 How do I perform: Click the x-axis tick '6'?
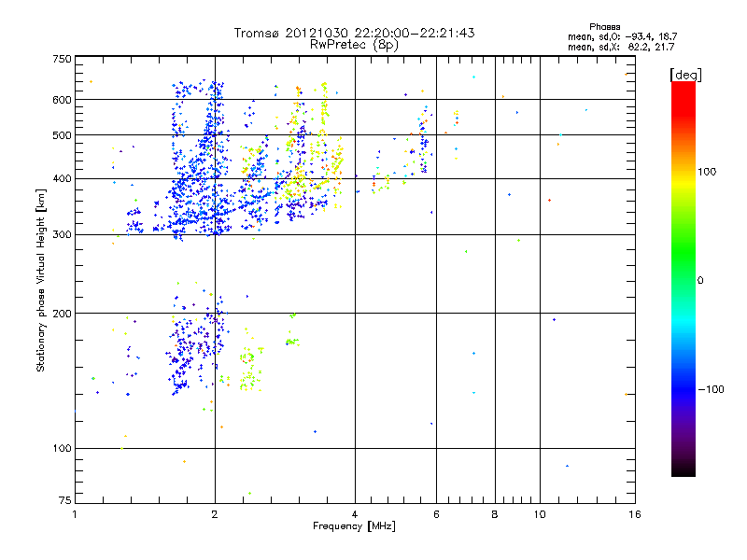point(436,514)
